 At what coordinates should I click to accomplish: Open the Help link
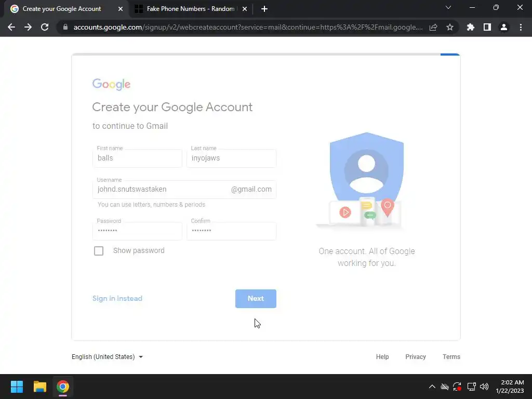click(x=382, y=356)
